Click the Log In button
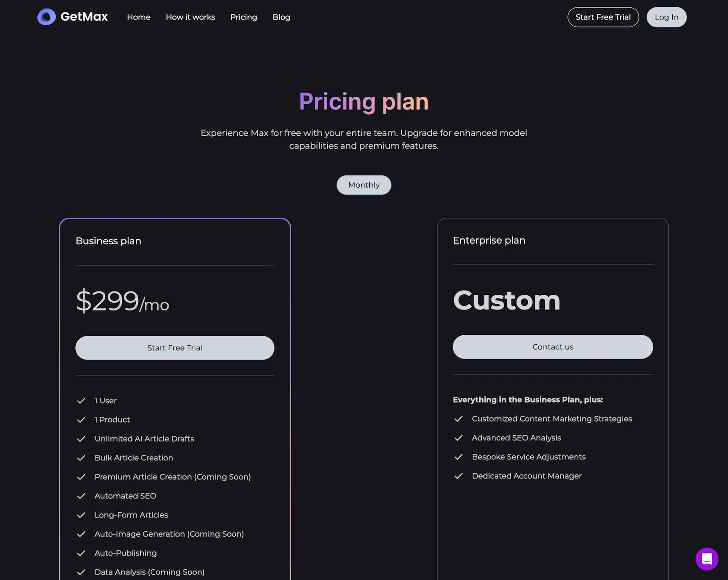The height and width of the screenshot is (580, 728). pyautogui.click(x=666, y=17)
